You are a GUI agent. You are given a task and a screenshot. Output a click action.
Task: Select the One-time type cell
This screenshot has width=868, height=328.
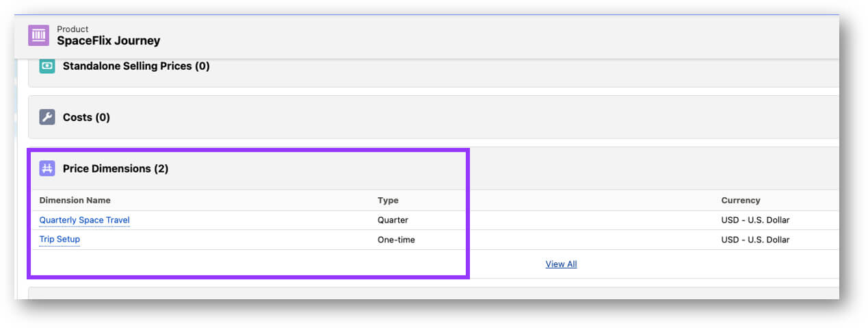coord(396,240)
